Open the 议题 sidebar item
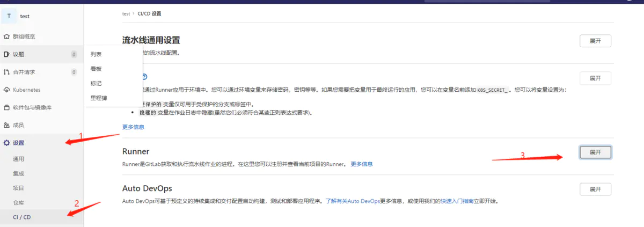The width and height of the screenshot is (644, 227). (42, 54)
